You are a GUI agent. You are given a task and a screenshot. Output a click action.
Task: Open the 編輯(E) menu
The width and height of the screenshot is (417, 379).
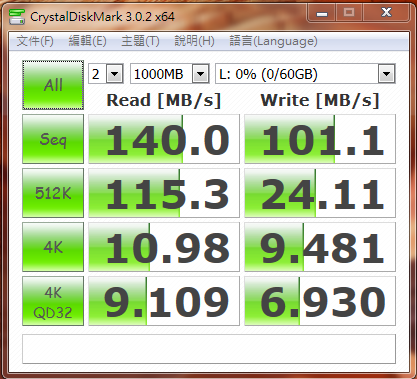[x=87, y=41]
